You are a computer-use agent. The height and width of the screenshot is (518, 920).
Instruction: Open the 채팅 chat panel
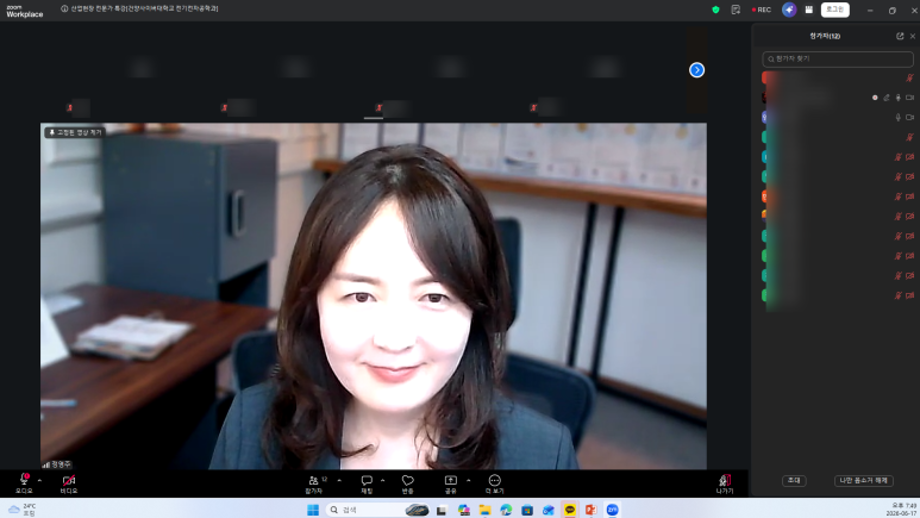pyautogui.click(x=367, y=483)
